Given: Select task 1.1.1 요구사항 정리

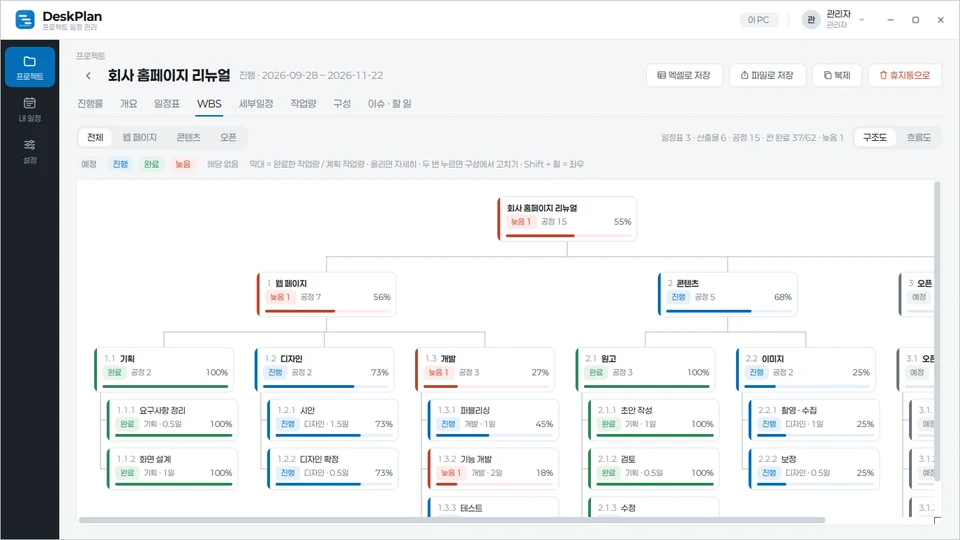Looking at the screenshot, I should [172, 419].
